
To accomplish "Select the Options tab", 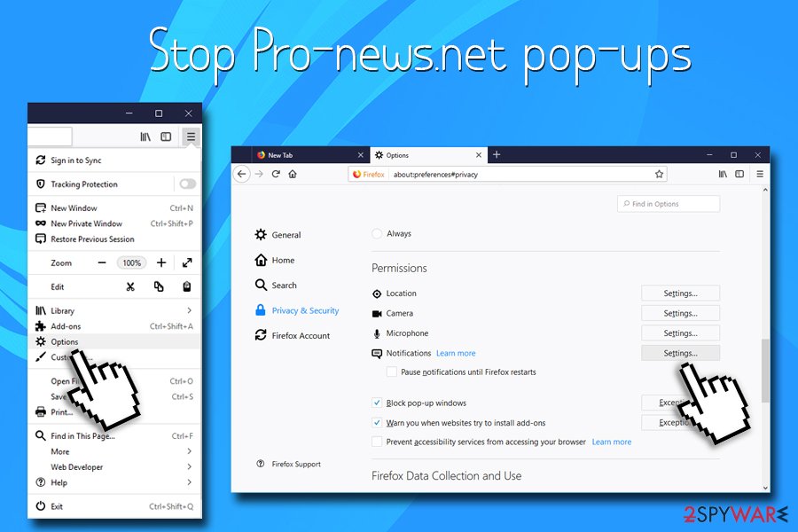I will click(428, 155).
